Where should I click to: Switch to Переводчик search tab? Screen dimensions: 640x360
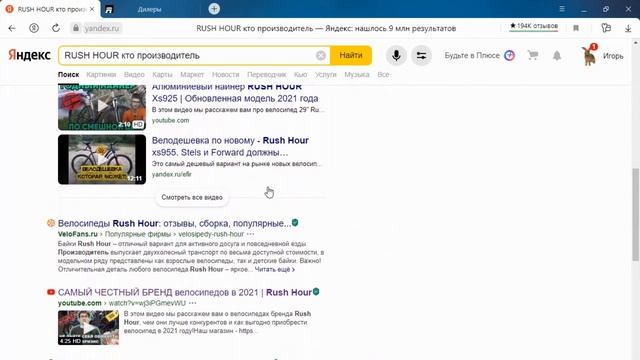[267, 75]
